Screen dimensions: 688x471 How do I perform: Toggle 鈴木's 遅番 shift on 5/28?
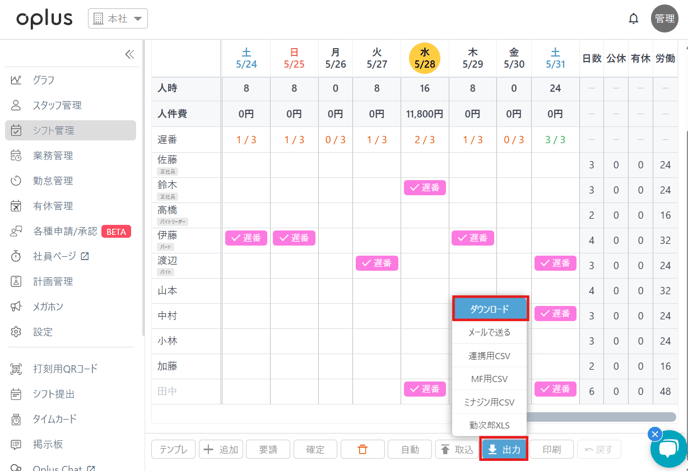tap(424, 188)
